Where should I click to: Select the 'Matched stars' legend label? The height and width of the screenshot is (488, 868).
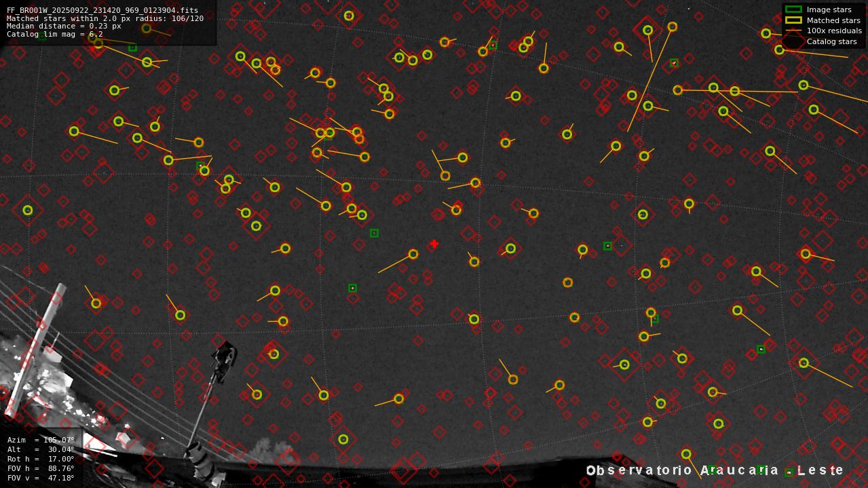pos(833,20)
